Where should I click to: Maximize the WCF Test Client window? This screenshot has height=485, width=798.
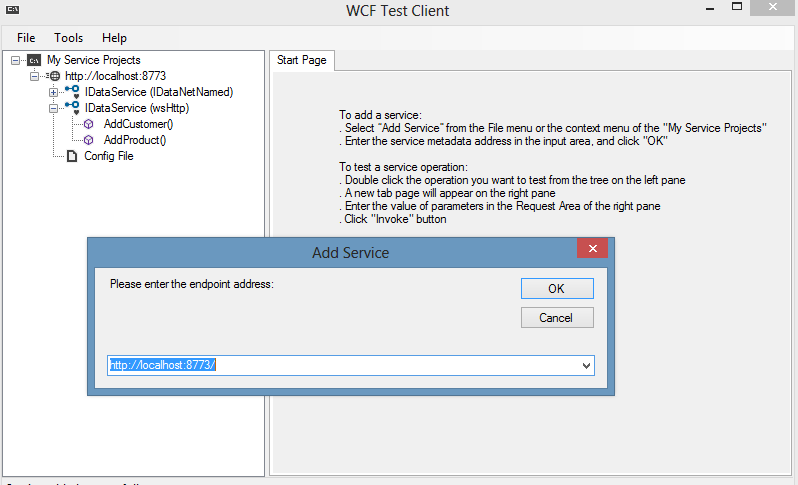point(736,7)
